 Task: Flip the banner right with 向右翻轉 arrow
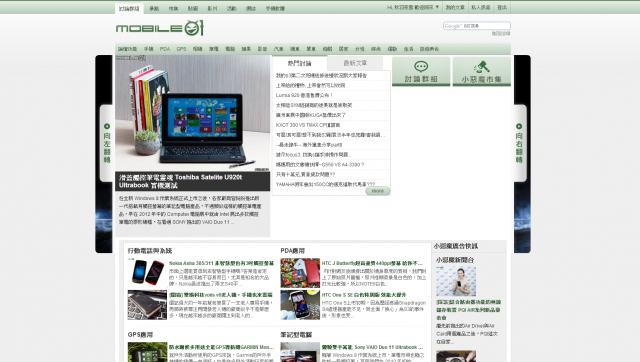click(x=519, y=143)
